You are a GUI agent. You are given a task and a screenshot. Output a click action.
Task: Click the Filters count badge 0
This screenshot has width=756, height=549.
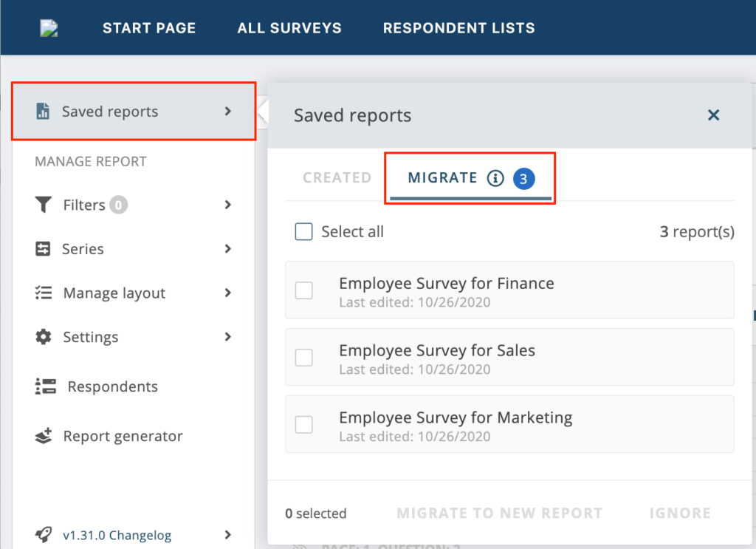[x=118, y=205]
